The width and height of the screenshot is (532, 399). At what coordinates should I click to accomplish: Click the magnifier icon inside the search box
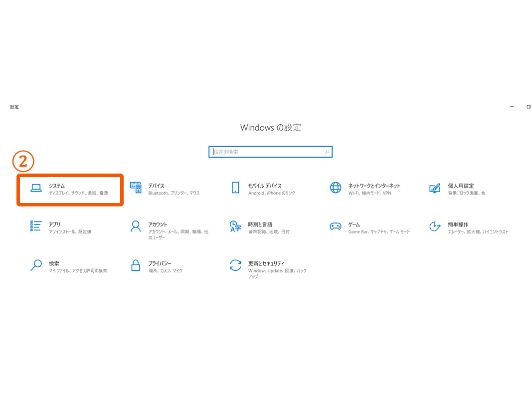coord(327,152)
